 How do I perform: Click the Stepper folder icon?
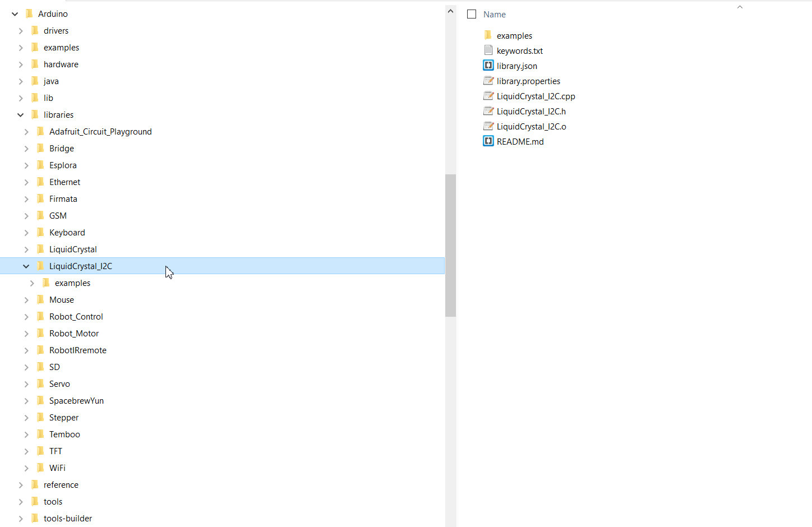tap(40, 417)
